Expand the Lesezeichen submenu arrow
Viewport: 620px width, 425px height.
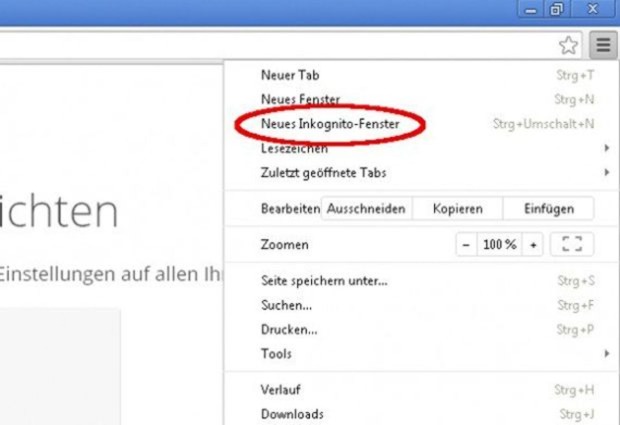point(607,148)
